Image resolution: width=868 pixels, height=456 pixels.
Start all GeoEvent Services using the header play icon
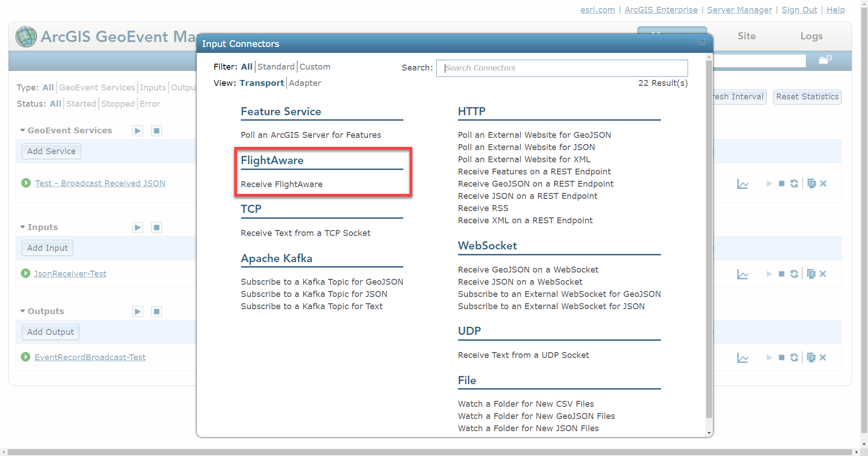(137, 131)
